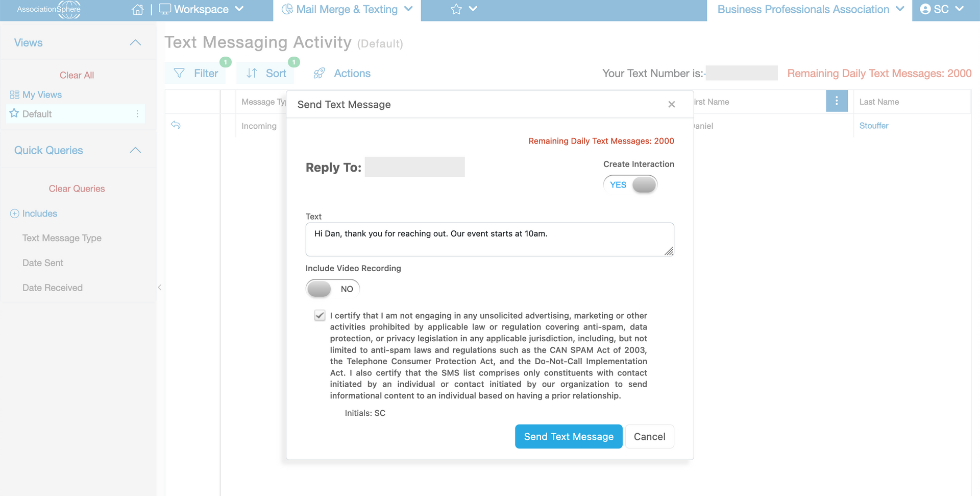Click the home icon in top bar
The width and height of the screenshot is (980, 496).
point(137,9)
